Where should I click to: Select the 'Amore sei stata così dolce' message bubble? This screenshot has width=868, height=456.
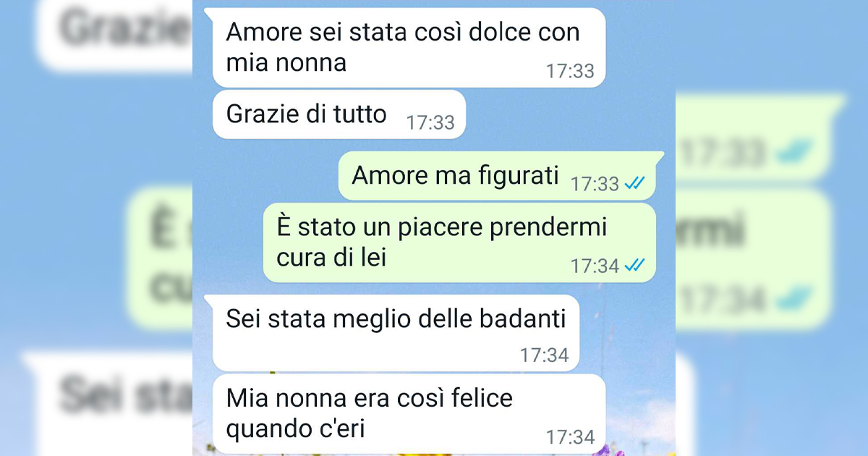coord(409,48)
